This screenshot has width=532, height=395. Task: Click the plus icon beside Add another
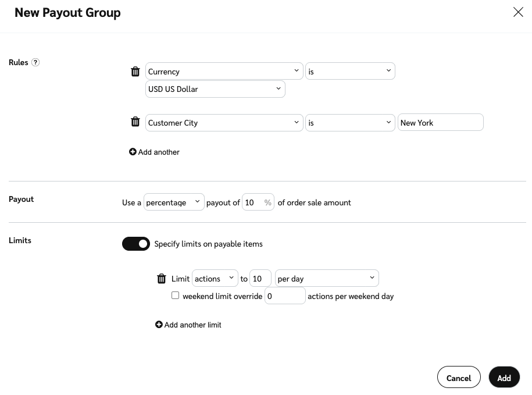(x=133, y=152)
